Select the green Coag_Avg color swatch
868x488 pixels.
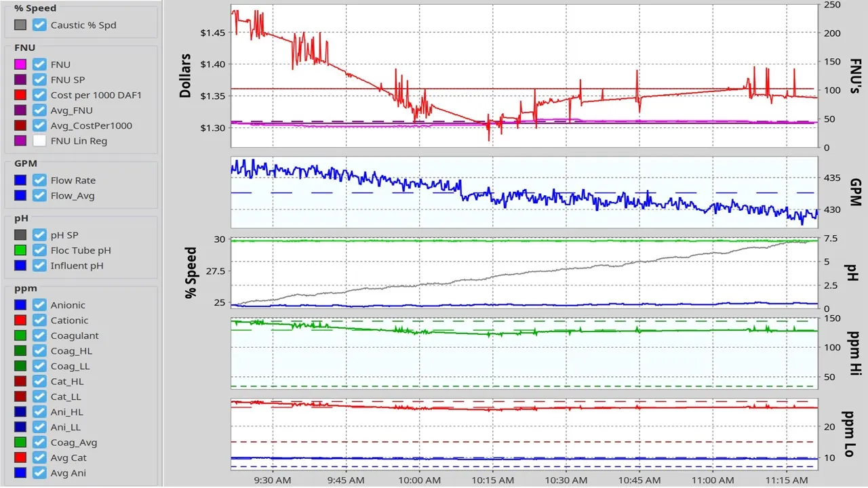[20, 443]
